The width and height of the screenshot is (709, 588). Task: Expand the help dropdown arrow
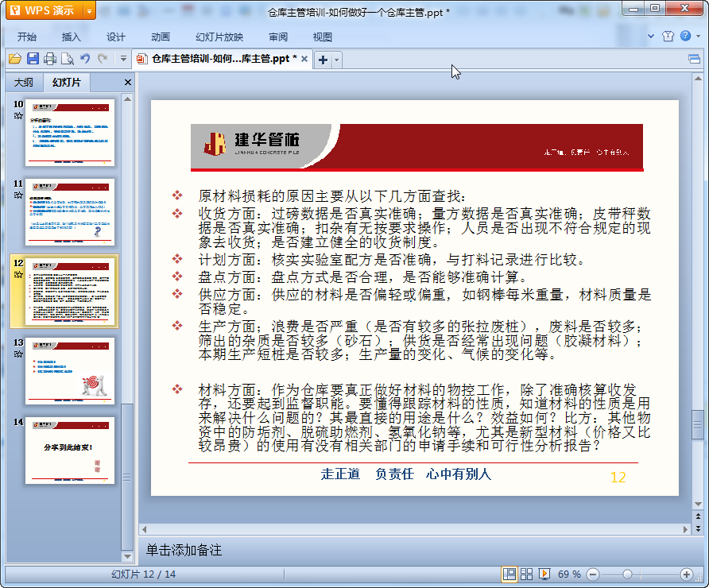698,37
